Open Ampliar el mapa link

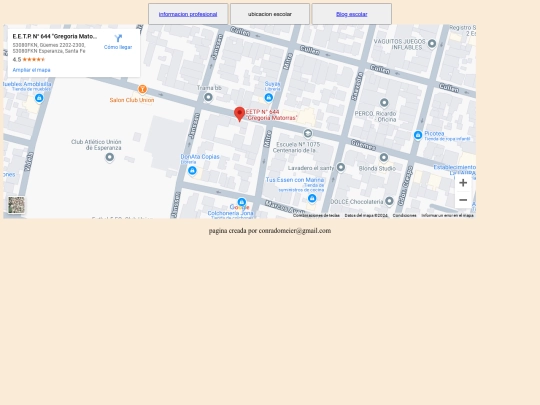click(x=31, y=70)
